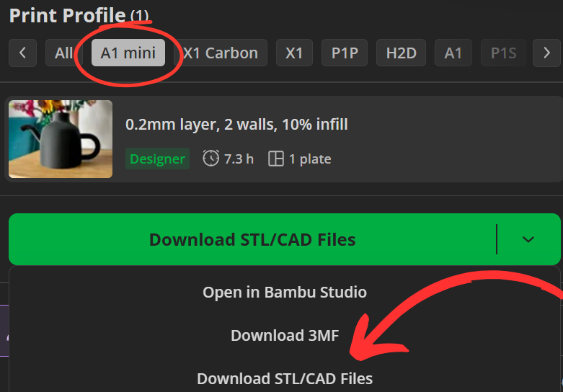Open the teapot vase profile thumbnail

pyautogui.click(x=61, y=139)
